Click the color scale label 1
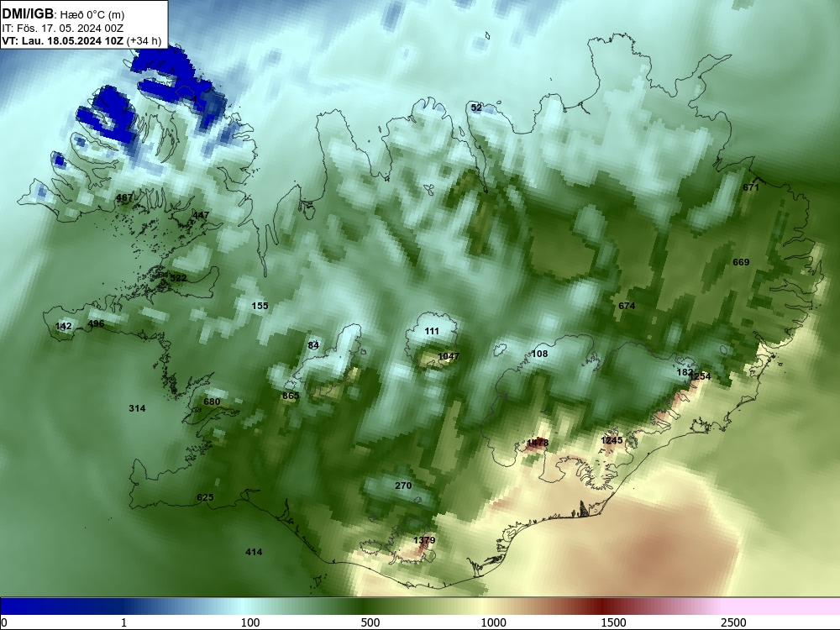 coord(123,622)
